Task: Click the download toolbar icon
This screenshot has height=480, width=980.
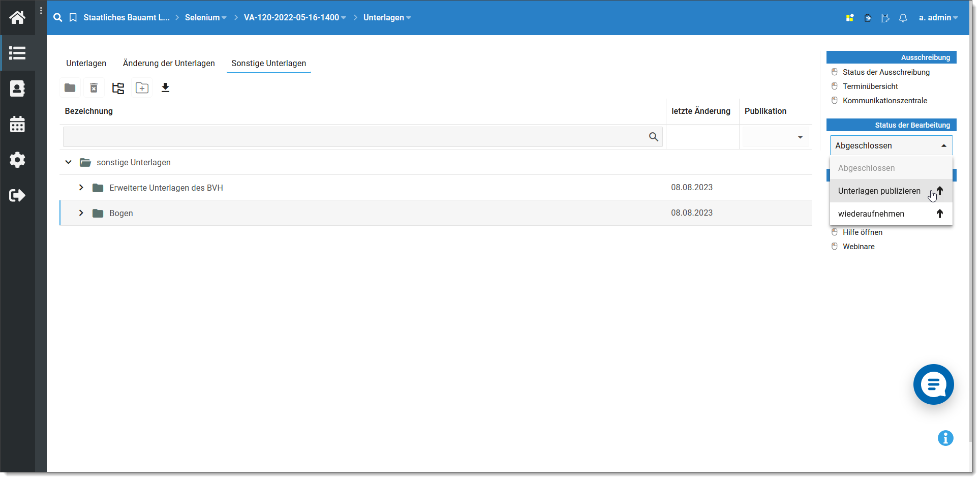Action: (x=165, y=88)
